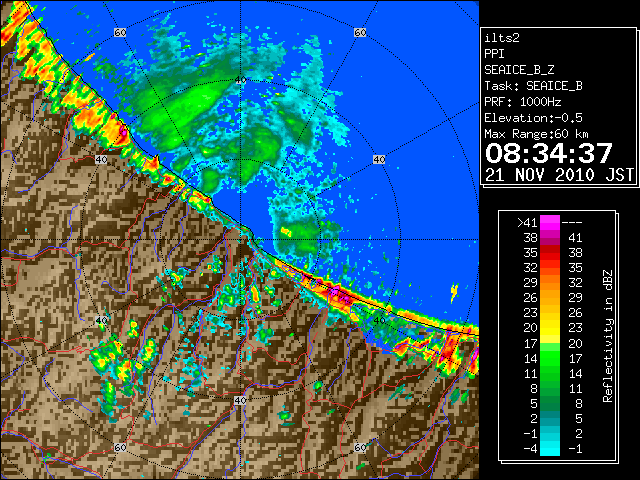Image resolution: width=640 pixels, height=480 pixels.
Task: Pick the orange swatch beside the left "29" label
Action: (x=550, y=283)
